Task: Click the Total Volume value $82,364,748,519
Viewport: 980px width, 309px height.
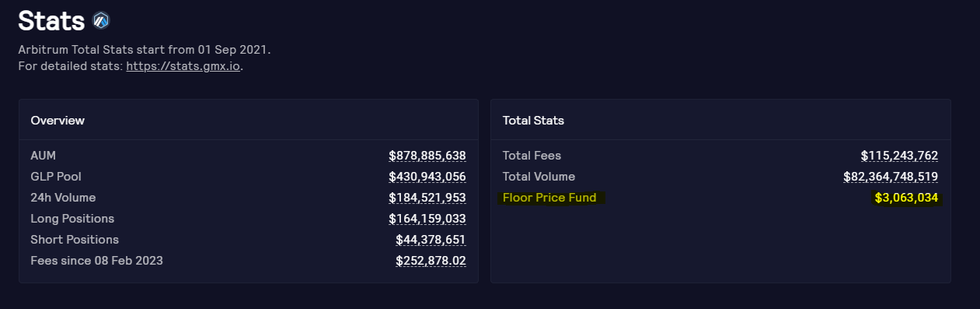Action: pyautogui.click(x=891, y=177)
